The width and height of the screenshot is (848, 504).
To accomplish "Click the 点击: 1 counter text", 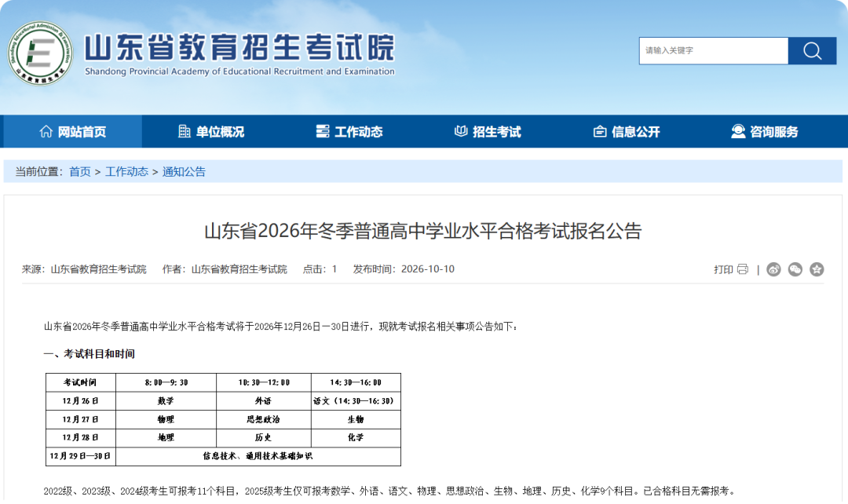I will coord(320,269).
